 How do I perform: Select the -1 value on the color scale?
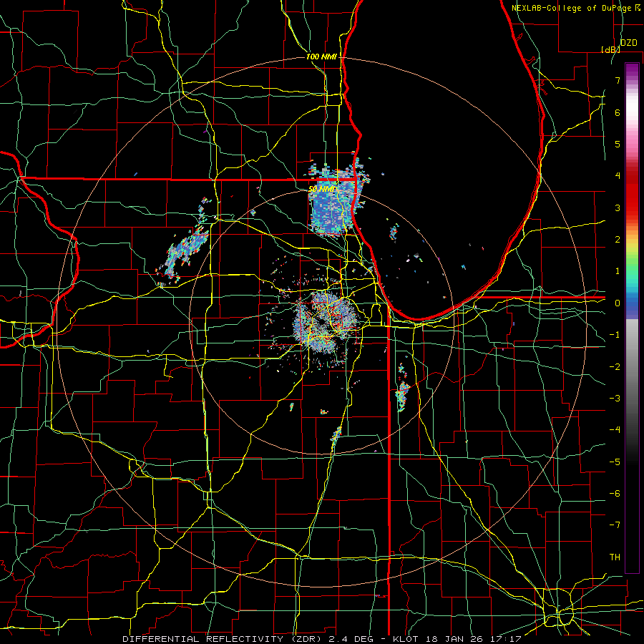pos(615,334)
